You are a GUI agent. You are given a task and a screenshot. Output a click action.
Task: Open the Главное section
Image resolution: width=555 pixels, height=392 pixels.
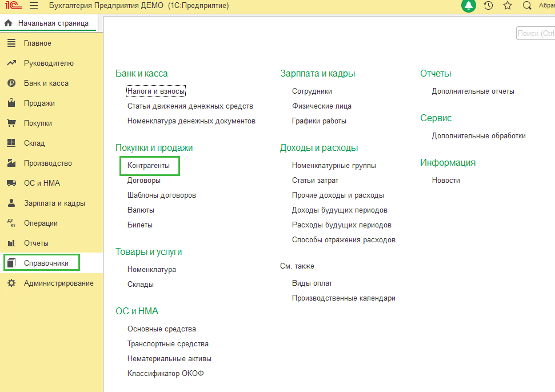click(x=38, y=43)
